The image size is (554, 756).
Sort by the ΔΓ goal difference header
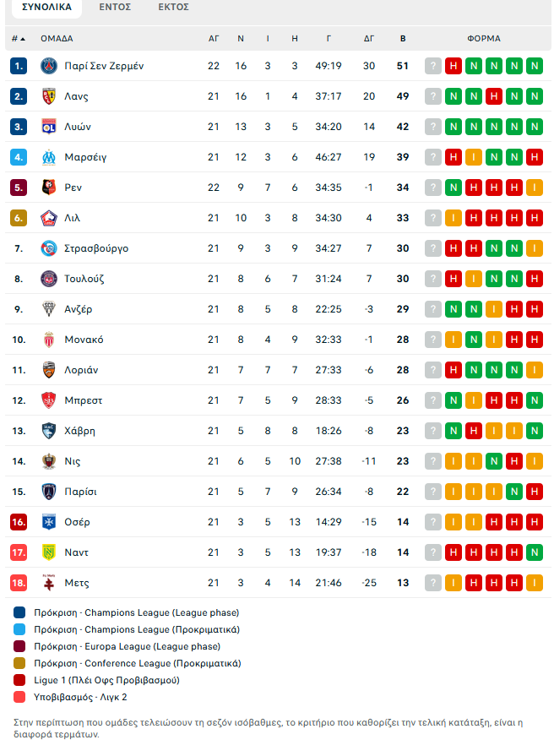(369, 38)
